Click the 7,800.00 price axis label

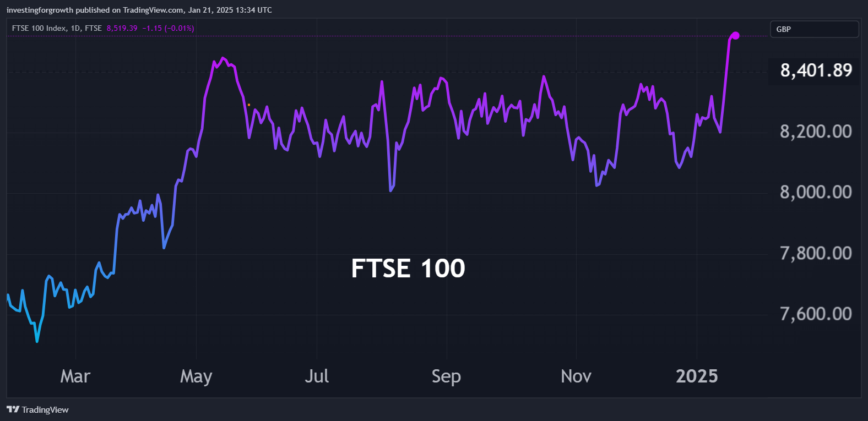pos(816,253)
